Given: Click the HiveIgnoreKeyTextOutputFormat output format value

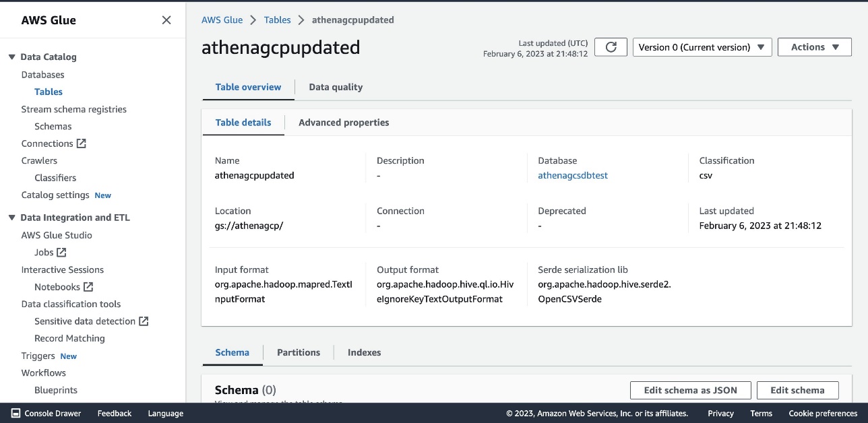Looking at the screenshot, I should pos(445,292).
